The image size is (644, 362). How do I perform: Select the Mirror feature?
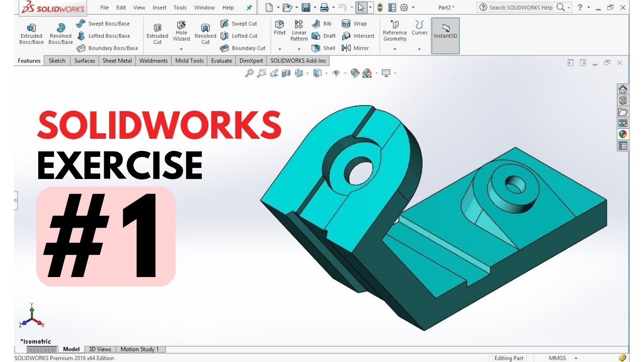(x=355, y=48)
